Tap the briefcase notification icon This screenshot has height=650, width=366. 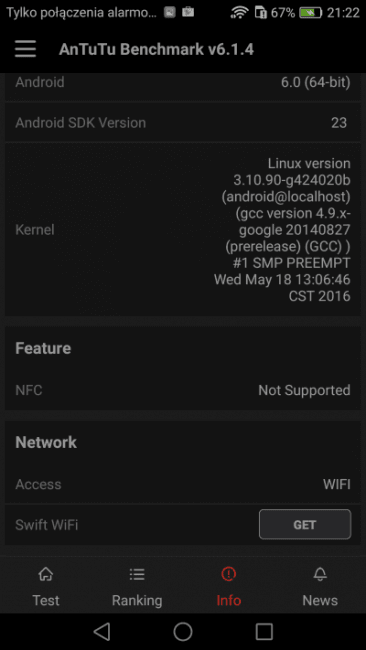(188, 12)
